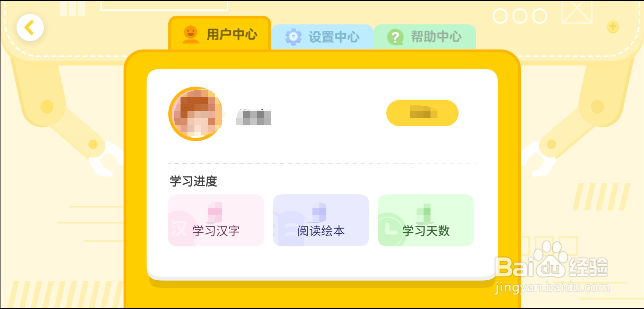Open the 学习天数 progress card
This screenshot has height=309, width=644.
(426, 220)
